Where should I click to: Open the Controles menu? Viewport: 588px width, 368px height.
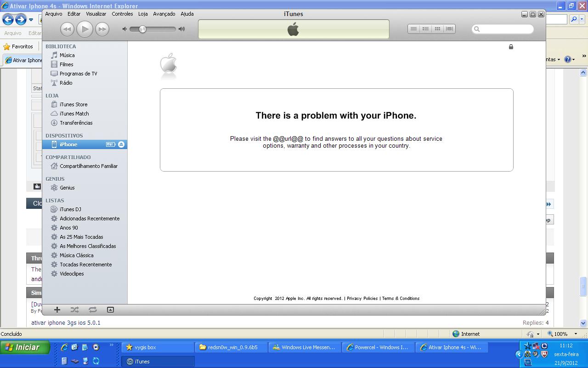[x=122, y=14]
